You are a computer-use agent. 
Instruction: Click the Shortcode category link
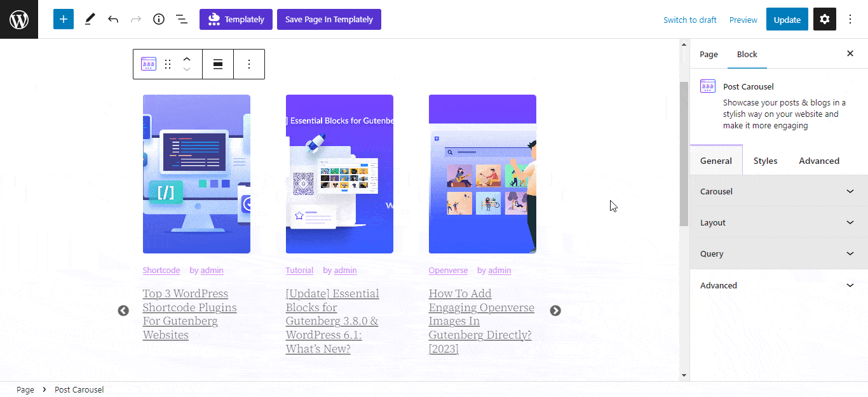click(161, 270)
